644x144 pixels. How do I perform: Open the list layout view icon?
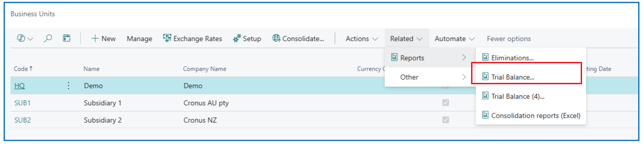(67, 39)
